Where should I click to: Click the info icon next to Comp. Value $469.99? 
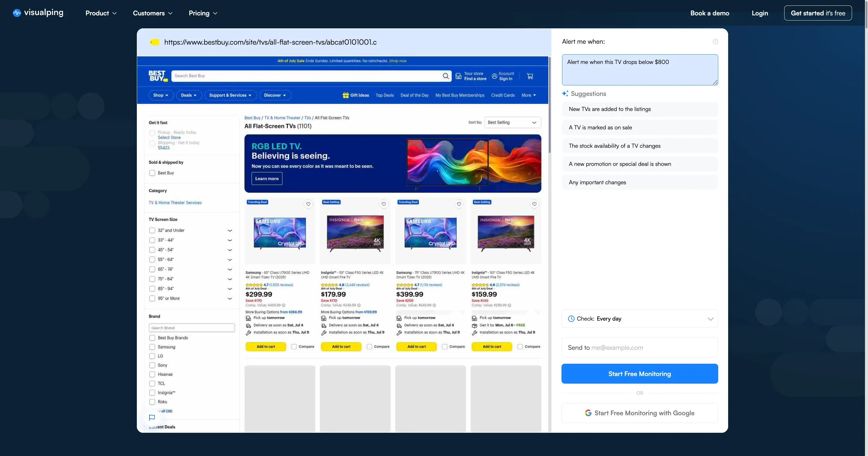pyautogui.click(x=283, y=305)
